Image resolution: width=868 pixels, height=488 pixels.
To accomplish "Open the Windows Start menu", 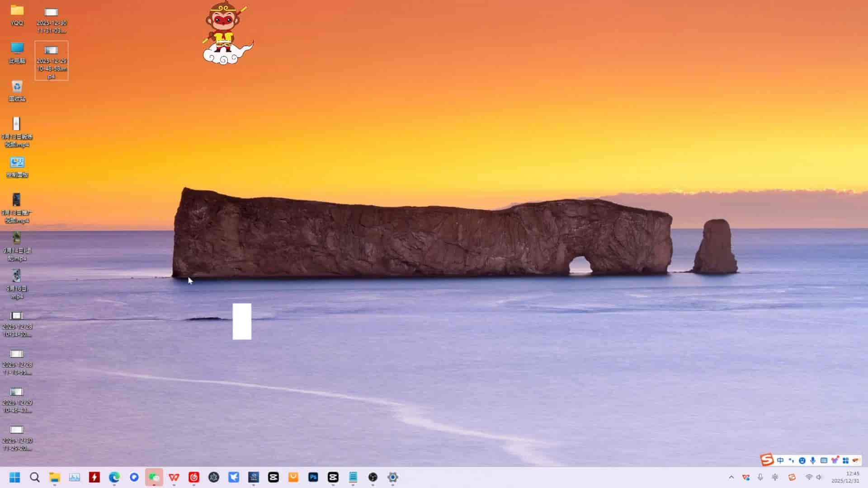I will click(15, 477).
